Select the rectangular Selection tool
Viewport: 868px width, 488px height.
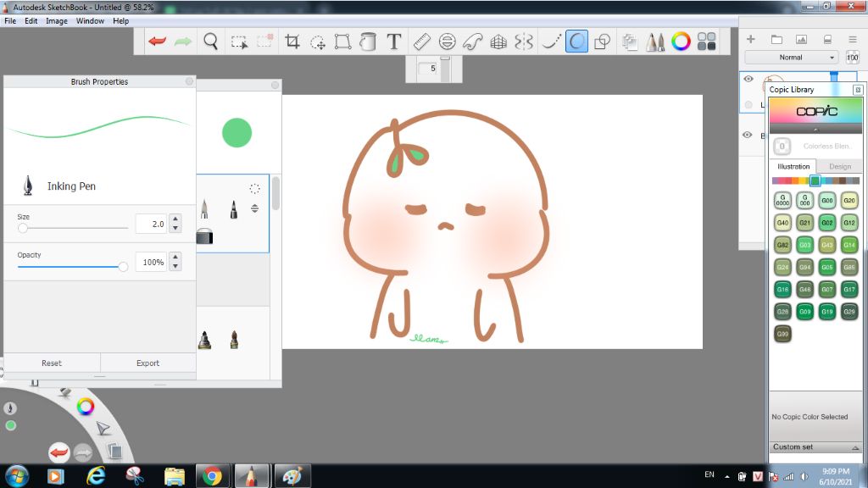[x=239, y=42]
